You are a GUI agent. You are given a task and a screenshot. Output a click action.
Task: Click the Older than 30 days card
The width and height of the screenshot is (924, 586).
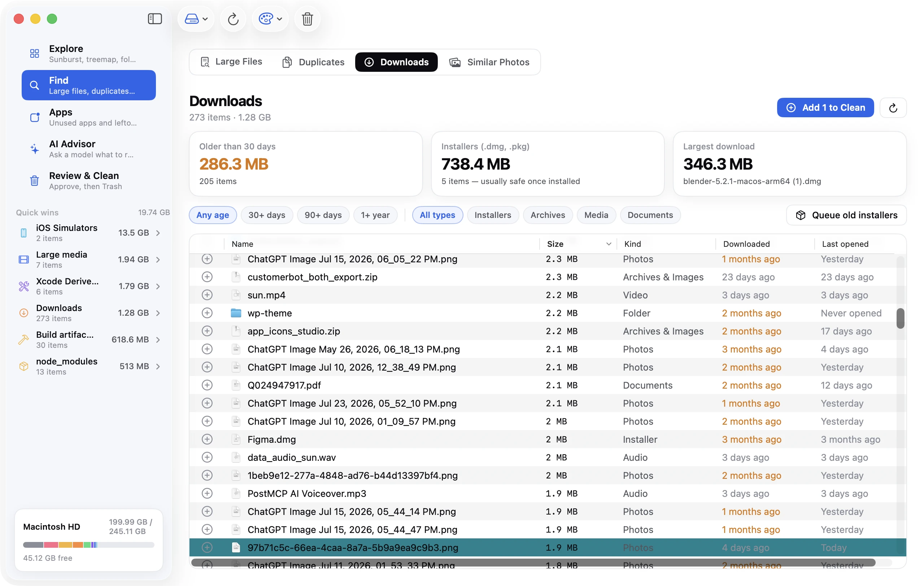click(x=305, y=164)
